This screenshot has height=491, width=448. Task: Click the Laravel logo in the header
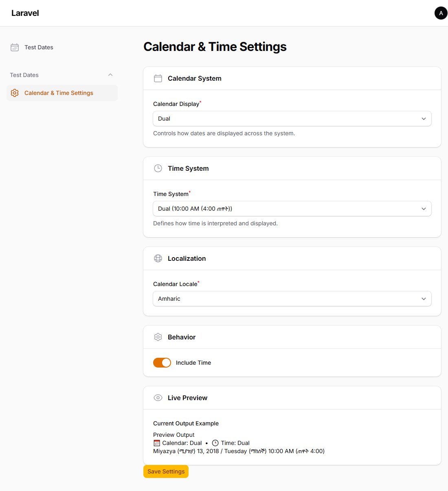pos(25,13)
